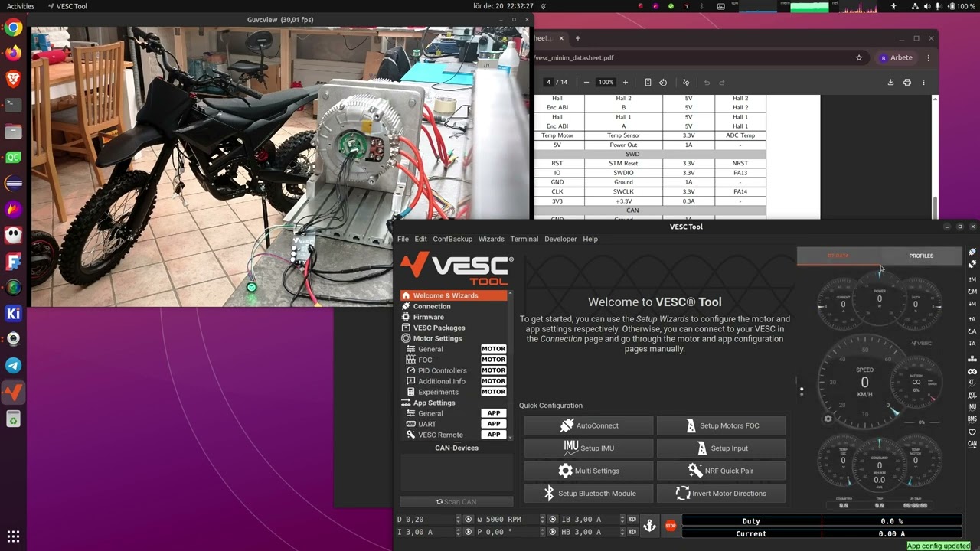
Task: Open FOC motor settings page
Action: (x=453, y=360)
